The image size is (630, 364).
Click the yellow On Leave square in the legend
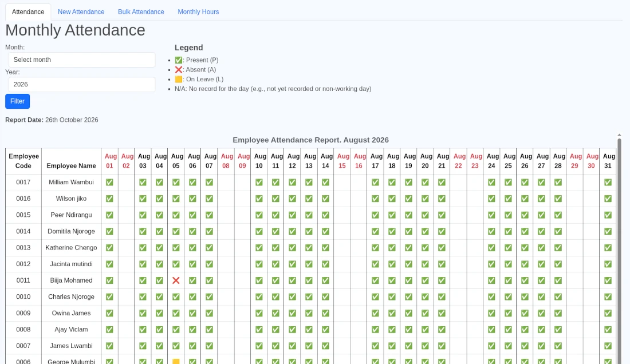178,80
